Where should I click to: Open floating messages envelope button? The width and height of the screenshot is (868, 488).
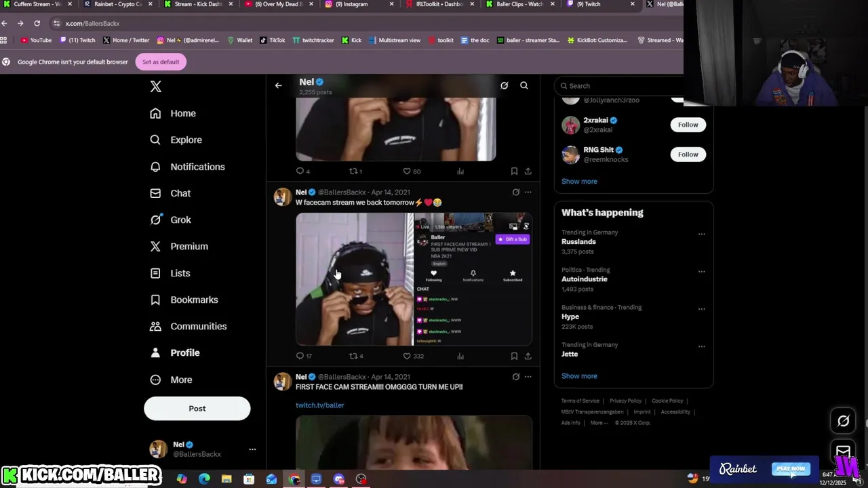coord(844,451)
